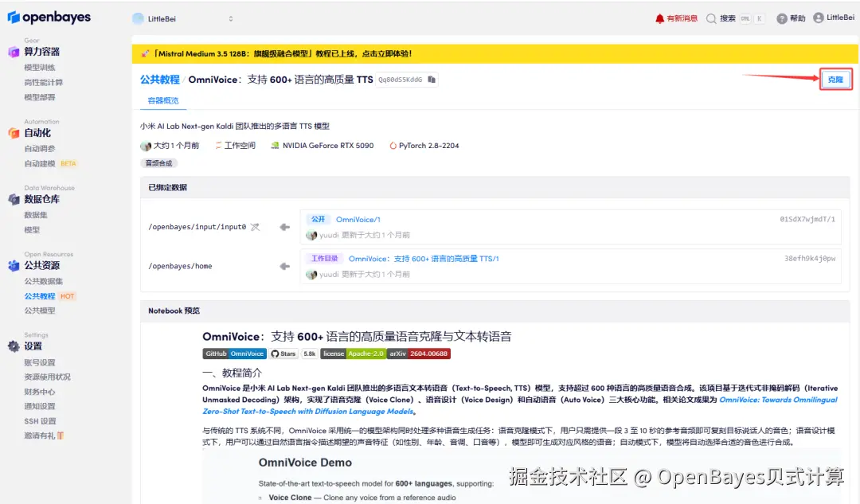The image size is (860, 504).
Task: Click the LittleBei user avatar at top right
Action: pyautogui.click(x=819, y=18)
